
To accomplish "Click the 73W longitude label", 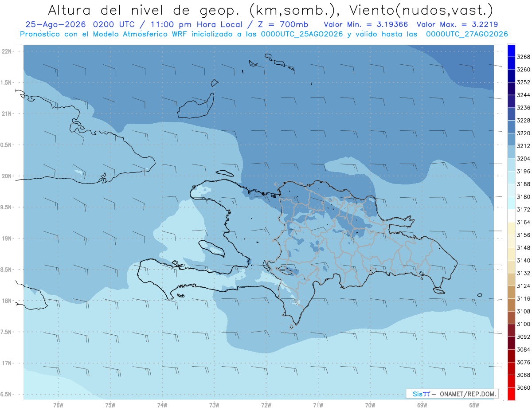I will click(214, 405).
